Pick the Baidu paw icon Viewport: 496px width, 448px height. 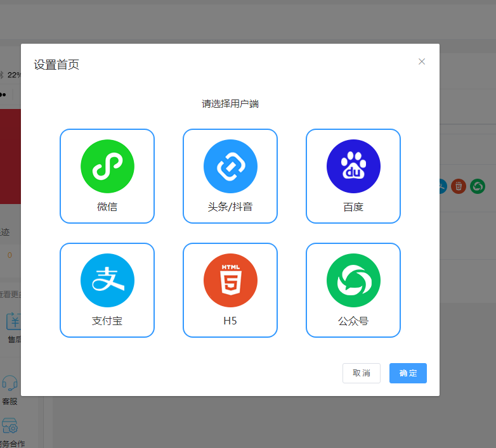click(353, 166)
